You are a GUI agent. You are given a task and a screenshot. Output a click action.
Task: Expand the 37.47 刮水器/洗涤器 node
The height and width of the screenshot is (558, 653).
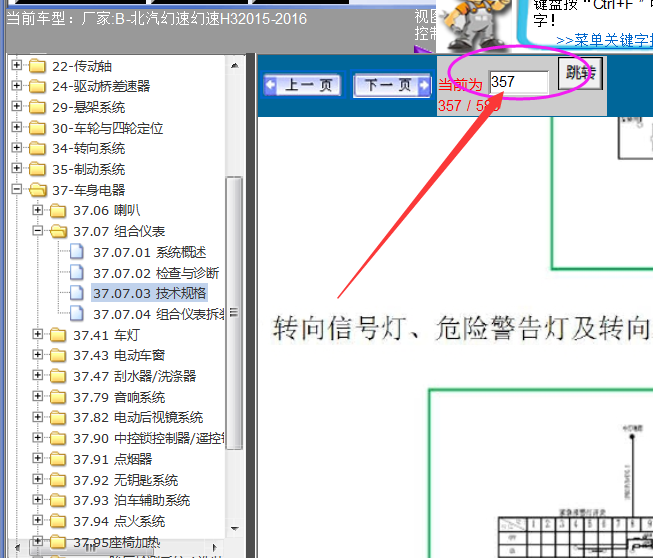37,375
